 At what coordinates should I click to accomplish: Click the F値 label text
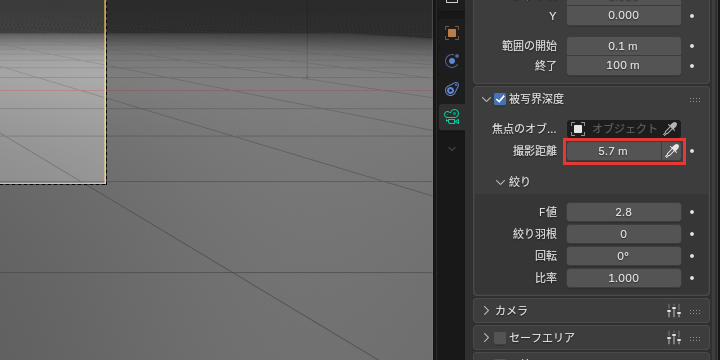point(548,212)
